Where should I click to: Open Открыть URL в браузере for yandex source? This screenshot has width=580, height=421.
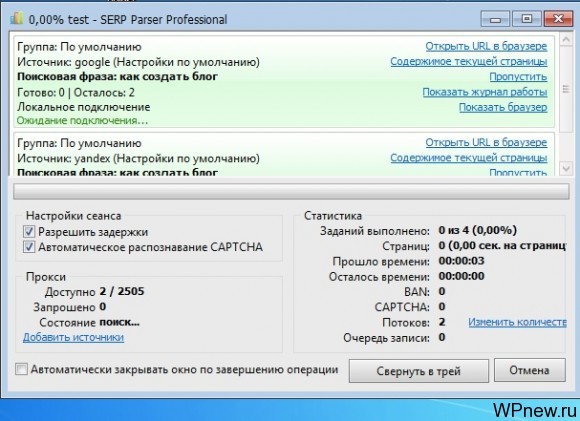pyautogui.click(x=486, y=142)
